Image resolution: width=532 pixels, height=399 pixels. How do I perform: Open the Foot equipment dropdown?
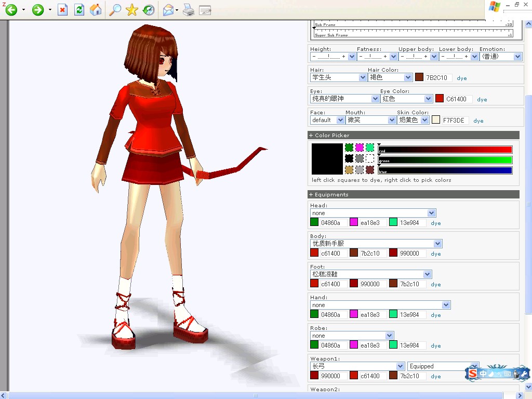coord(371,274)
